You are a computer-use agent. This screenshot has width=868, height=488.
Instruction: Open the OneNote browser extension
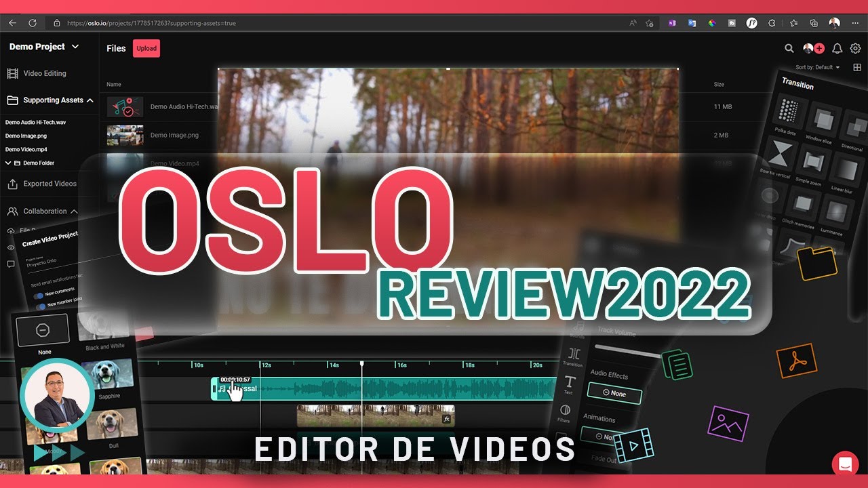point(672,23)
